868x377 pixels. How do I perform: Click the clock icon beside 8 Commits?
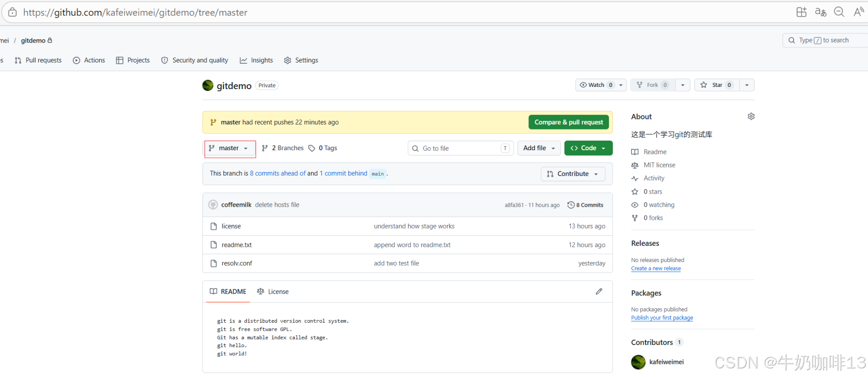click(571, 205)
